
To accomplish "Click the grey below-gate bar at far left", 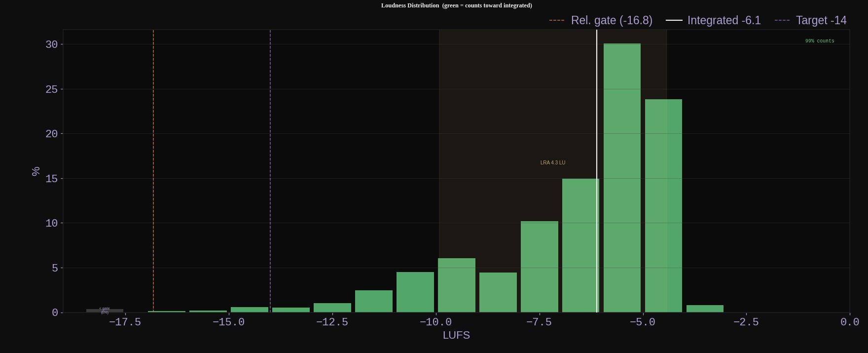I will pos(105,311).
